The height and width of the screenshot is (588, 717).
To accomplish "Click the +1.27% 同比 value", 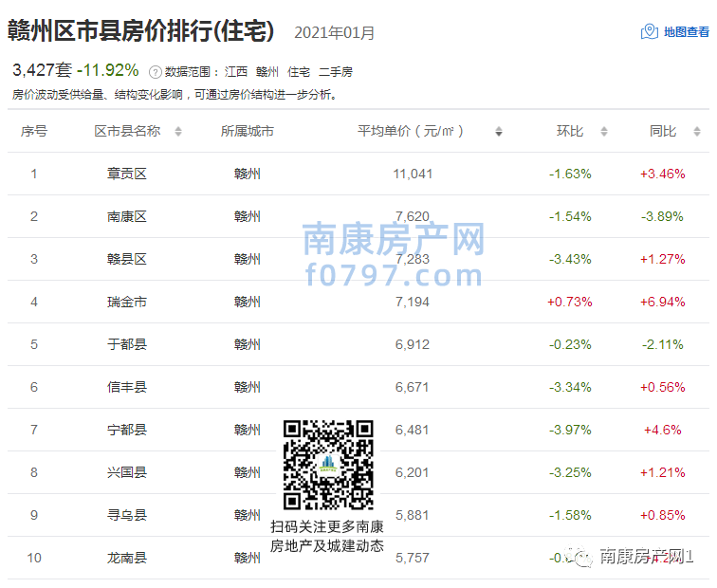I will coord(663,259).
